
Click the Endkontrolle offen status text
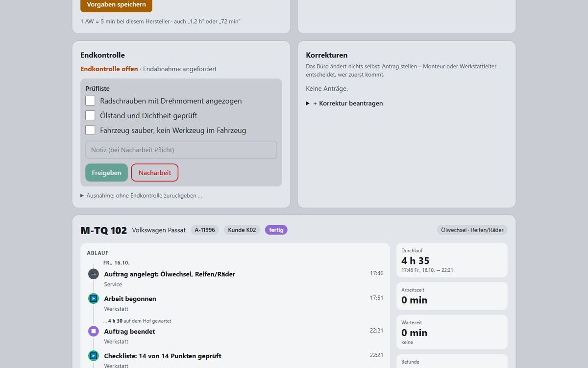click(x=109, y=69)
